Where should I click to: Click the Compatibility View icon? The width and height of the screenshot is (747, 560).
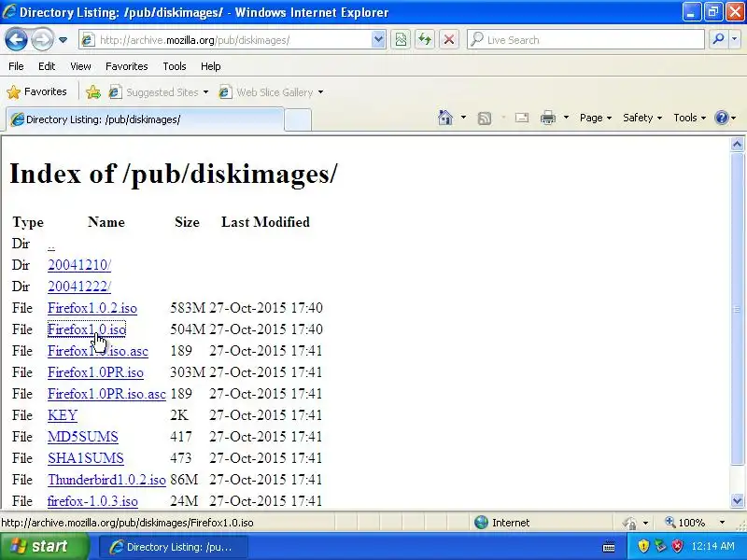coord(402,40)
